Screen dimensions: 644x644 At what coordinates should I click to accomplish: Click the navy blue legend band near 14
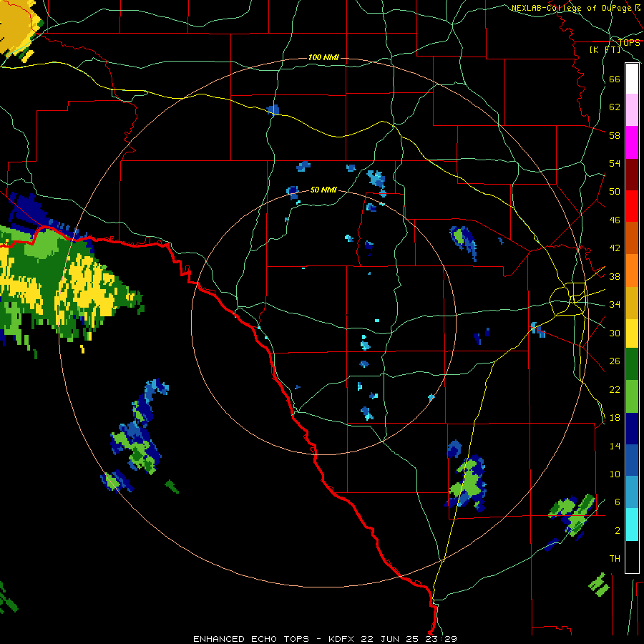[x=632, y=429]
